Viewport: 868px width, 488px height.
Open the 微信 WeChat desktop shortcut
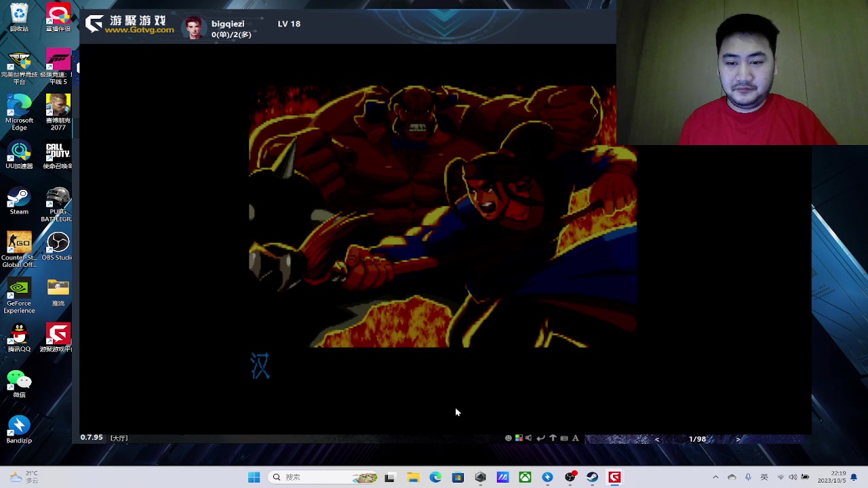click(19, 384)
